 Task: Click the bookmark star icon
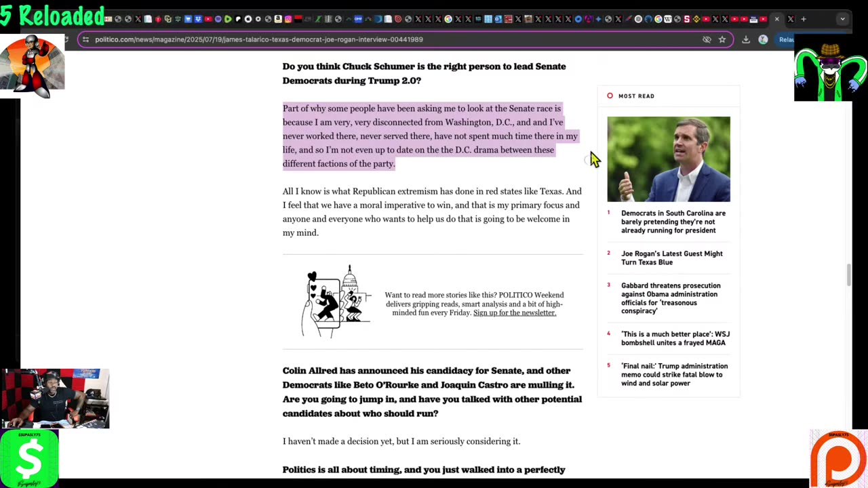722,39
